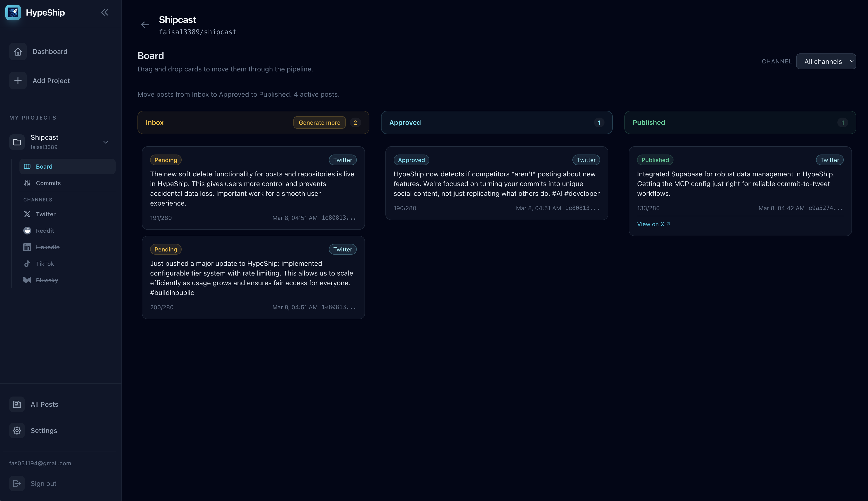
Task: Open the All channels dropdown
Action: pos(826,61)
